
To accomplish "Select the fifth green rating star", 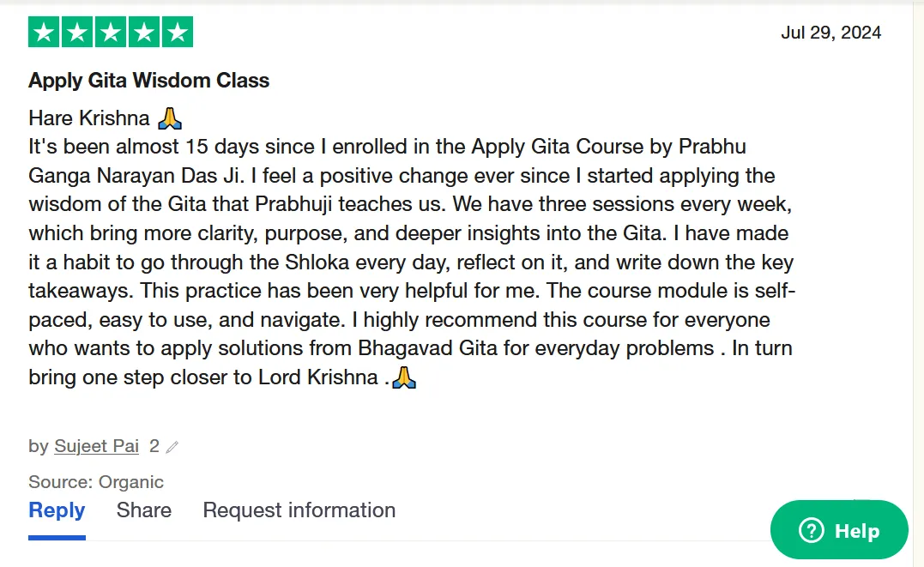I will click(177, 33).
